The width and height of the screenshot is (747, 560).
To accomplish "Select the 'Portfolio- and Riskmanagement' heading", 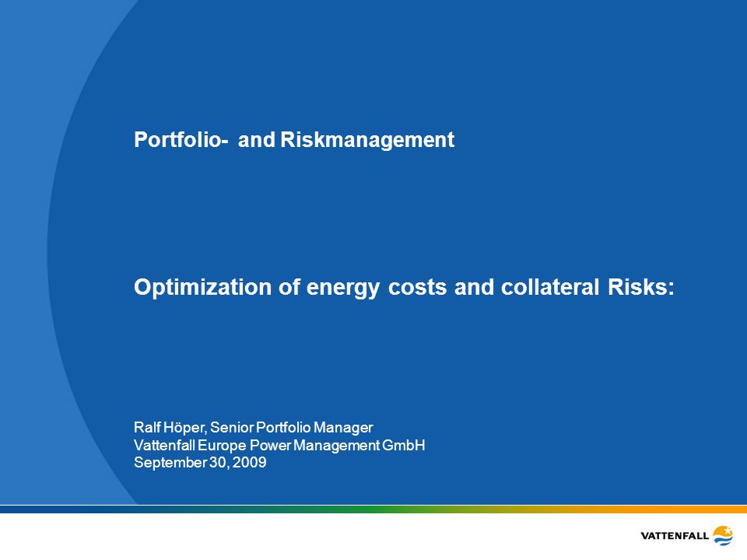I will (294, 140).
